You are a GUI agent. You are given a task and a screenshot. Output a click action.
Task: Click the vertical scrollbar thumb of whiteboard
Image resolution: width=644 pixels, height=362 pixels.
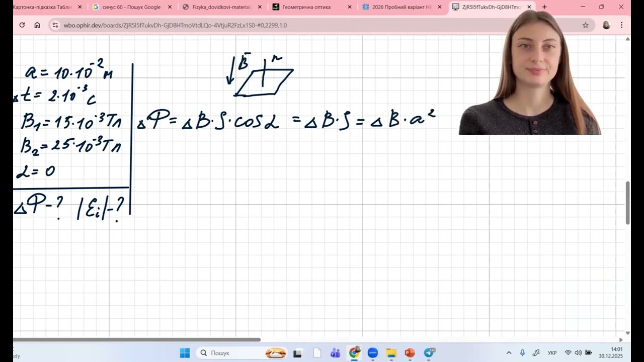[627, 203]
